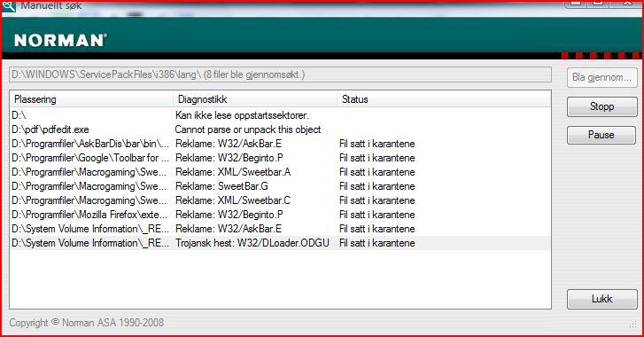The width and height of the screenshot is (644, 337).
Task: Select the D:\ boot sector error row
Action: (280, 115)
